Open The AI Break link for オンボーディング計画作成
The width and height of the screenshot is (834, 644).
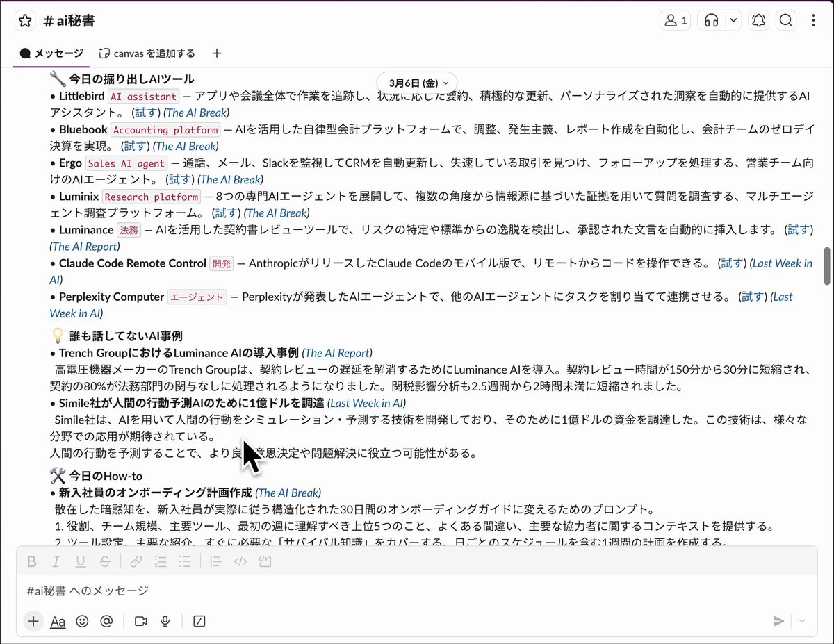click(x=288, y=493)
